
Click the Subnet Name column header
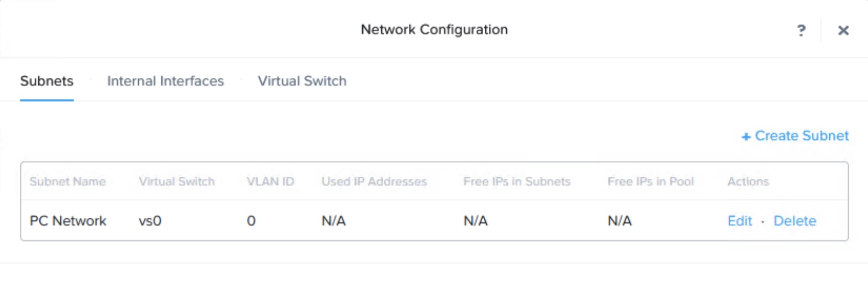[x=68, y=182]
